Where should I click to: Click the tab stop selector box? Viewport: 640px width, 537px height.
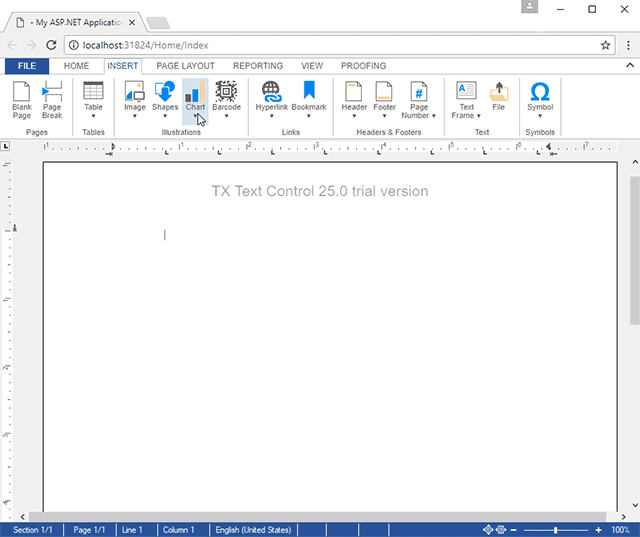[x=5, y=146]
